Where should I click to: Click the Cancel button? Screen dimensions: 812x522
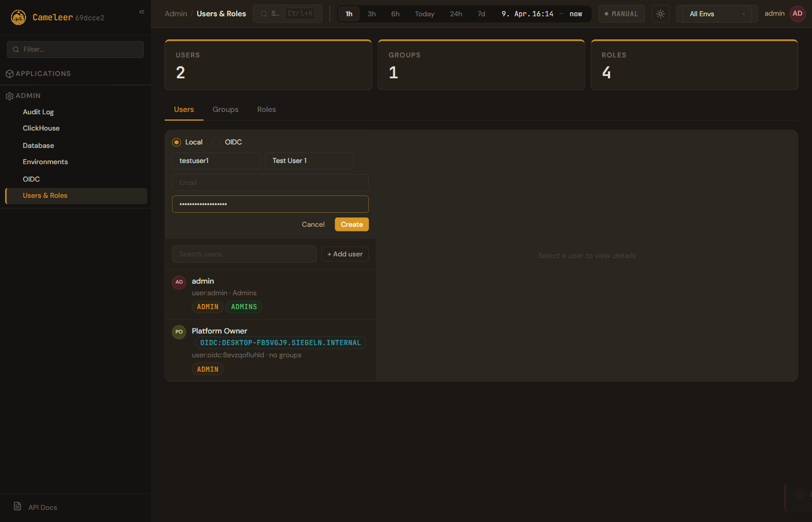[x=313, y=224]
